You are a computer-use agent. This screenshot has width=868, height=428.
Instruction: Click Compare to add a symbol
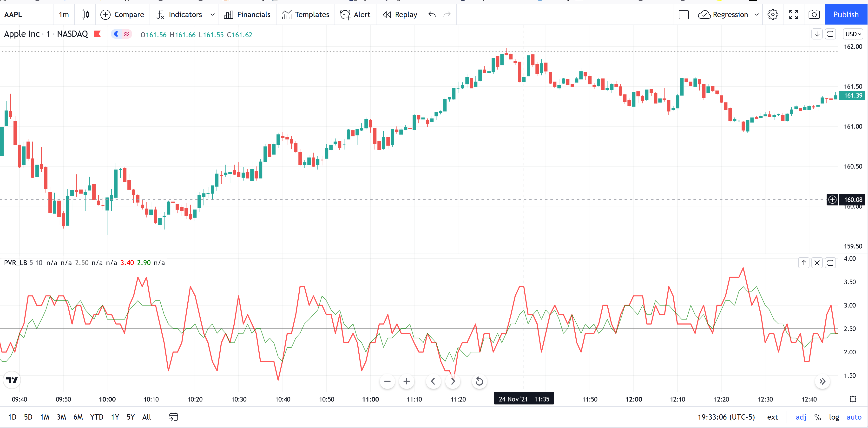click(122, 14)
